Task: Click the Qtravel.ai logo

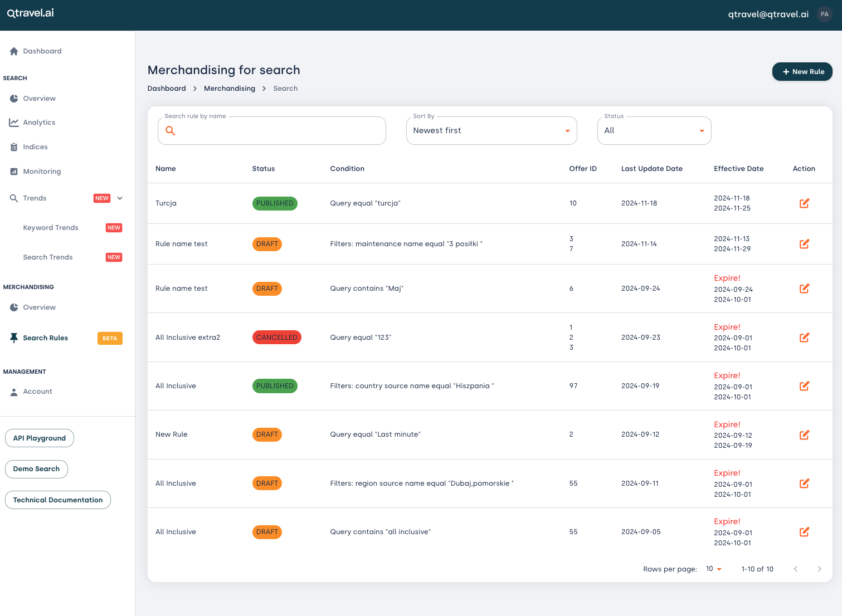Action: [30, 13]
